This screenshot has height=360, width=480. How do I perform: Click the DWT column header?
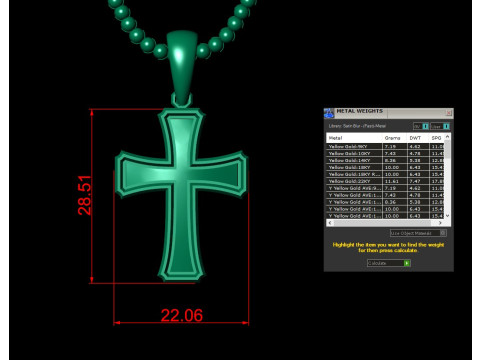click(417, 138)
